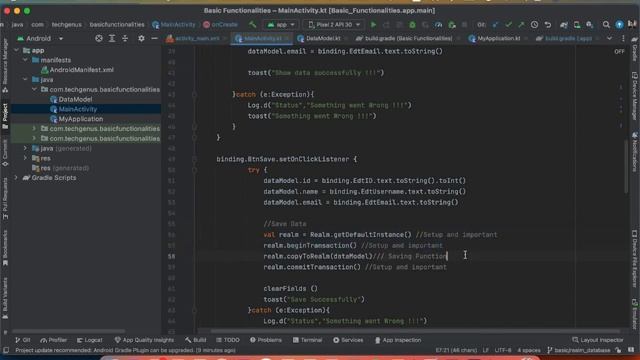Open the Gradle side panel
The image size is (640, 360).
coord(635,50)
